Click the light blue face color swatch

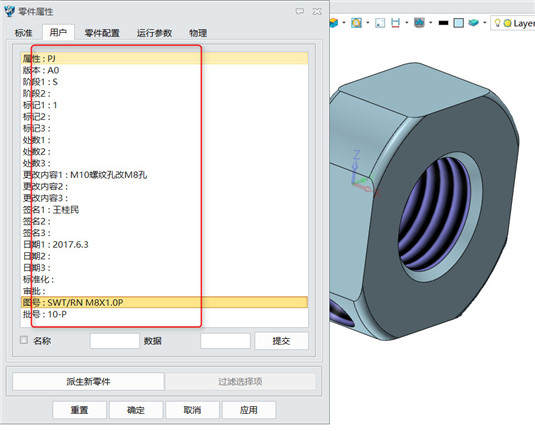459,23
